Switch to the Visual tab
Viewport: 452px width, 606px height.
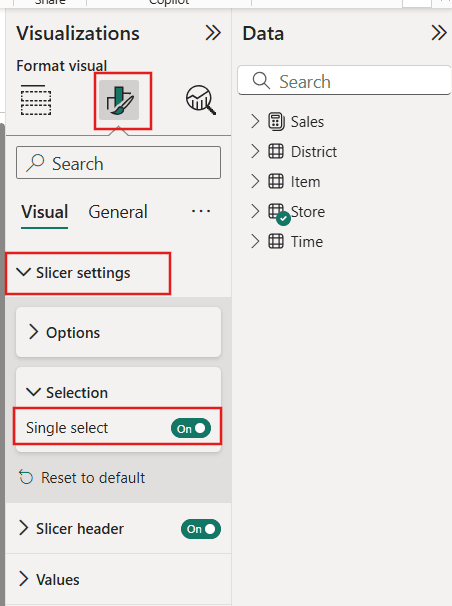coord(44,212)
